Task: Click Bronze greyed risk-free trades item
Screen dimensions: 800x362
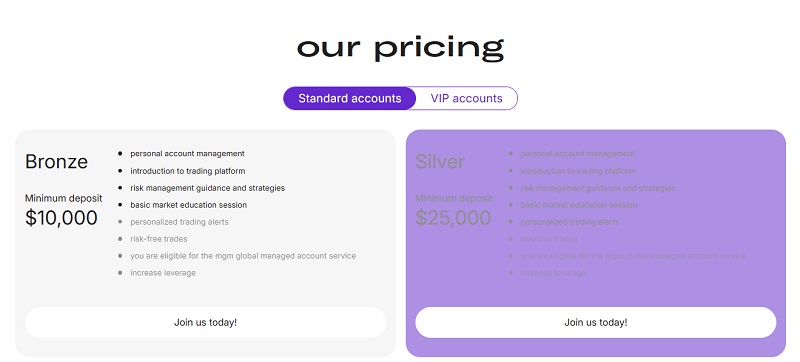Action: (159, 239)
